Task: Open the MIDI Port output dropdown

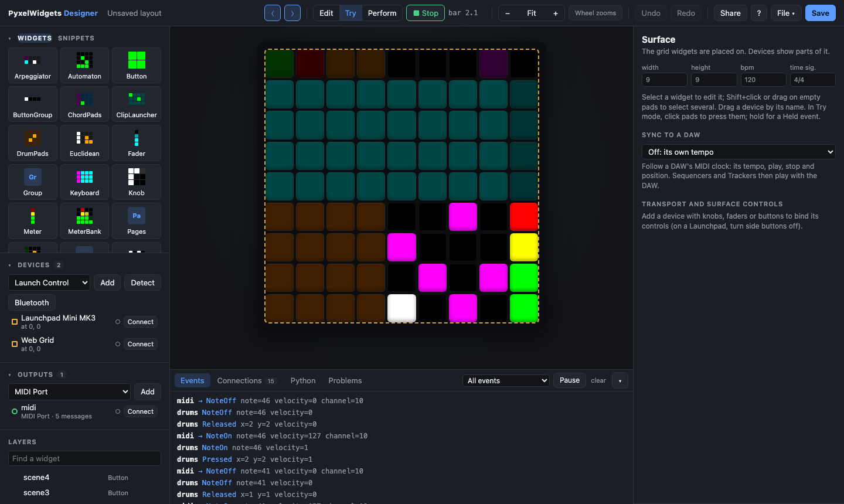Action: [70, 391]
